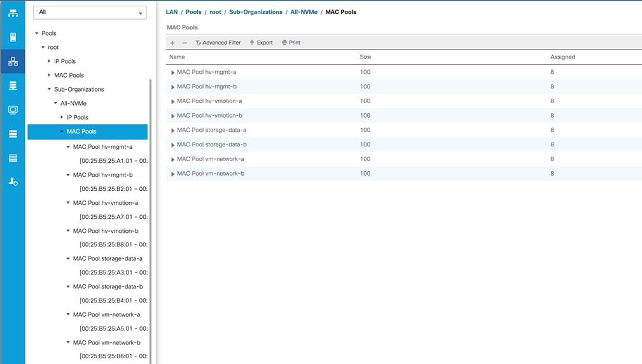Open the Admin navigation icon
Image resolution: width=642 pixels, height=364 pixels.
[13, 182]
